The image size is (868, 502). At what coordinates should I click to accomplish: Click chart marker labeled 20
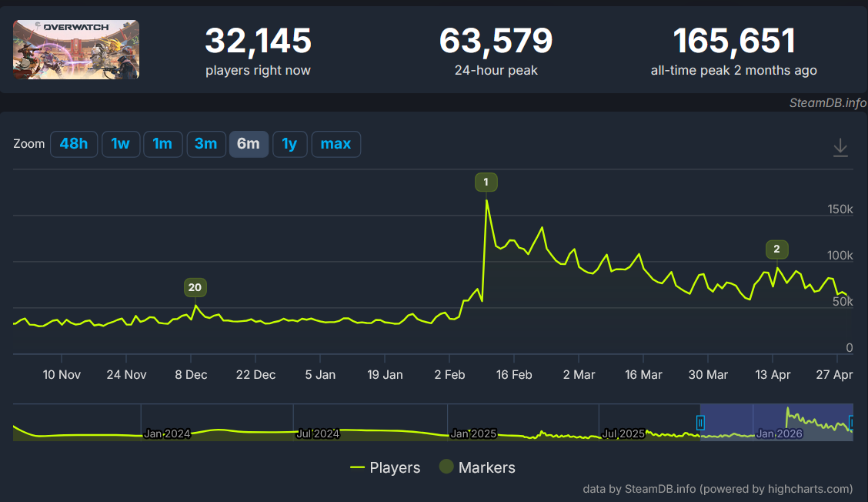coord(195,287)
